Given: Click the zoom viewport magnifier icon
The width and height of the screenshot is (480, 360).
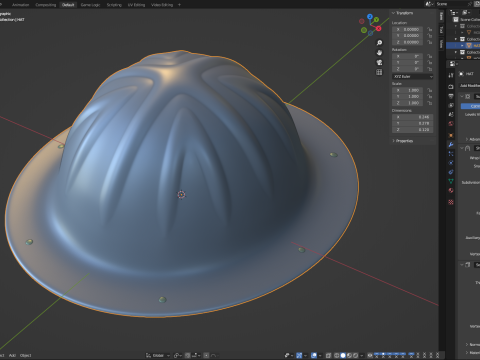Looking at the screenshot, I should 379,43.
